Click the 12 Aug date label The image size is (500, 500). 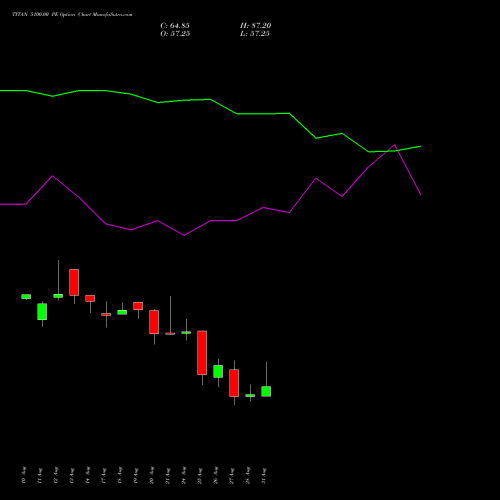tap(56, 475)
